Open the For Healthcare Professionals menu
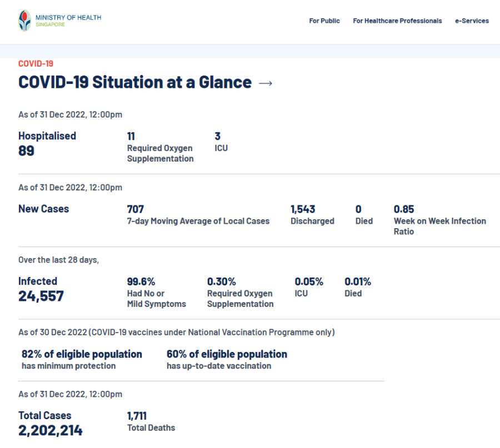 tap(397, 21)
